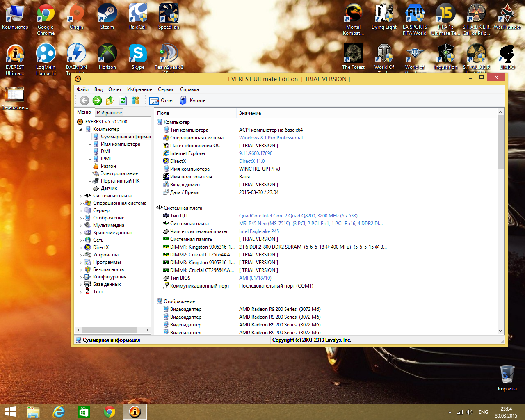Open the Отчёт menu in menu bar

tap(115, 89)
